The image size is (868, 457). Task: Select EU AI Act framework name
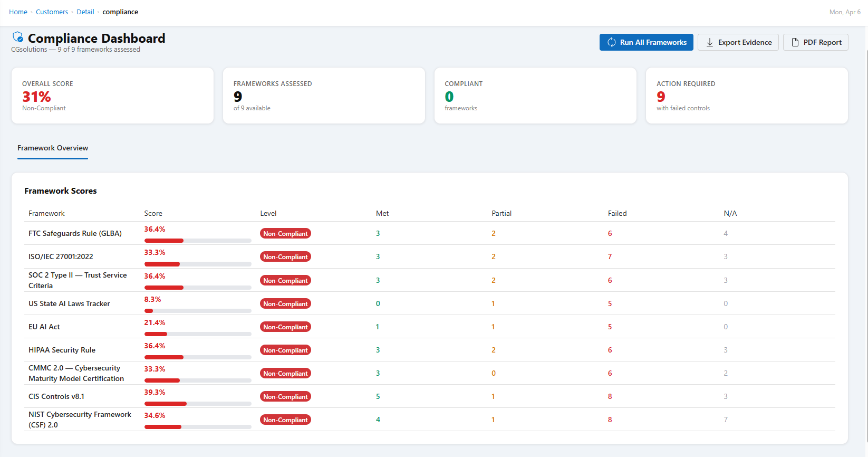pyautogui.click(x=44, y=327)
